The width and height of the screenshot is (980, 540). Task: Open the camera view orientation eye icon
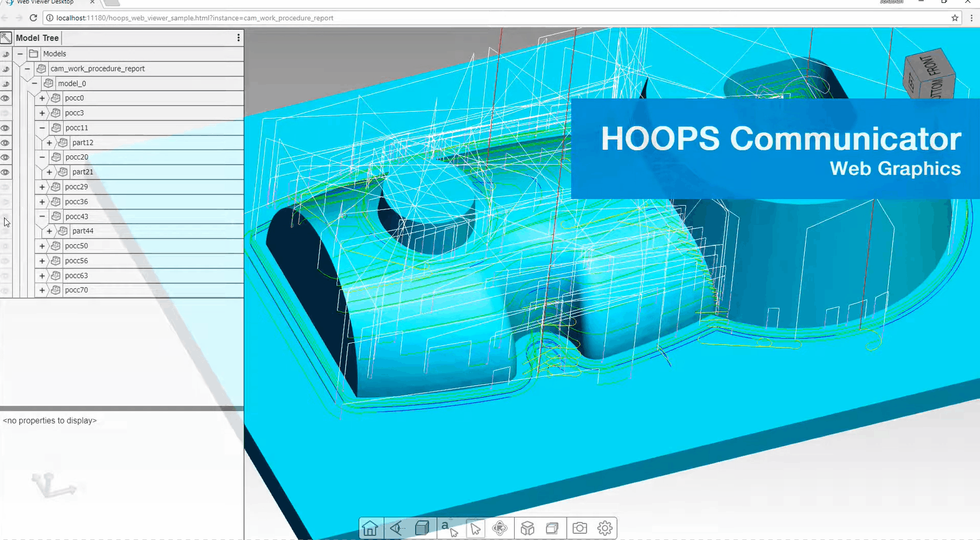[x=396, y=528]
